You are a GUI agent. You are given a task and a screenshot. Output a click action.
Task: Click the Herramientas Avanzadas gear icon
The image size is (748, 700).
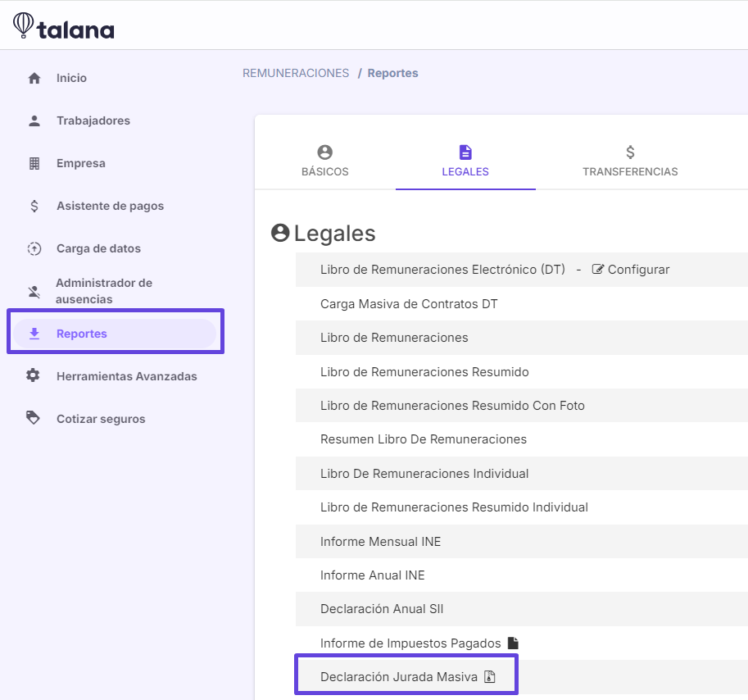tap(34, 376)
